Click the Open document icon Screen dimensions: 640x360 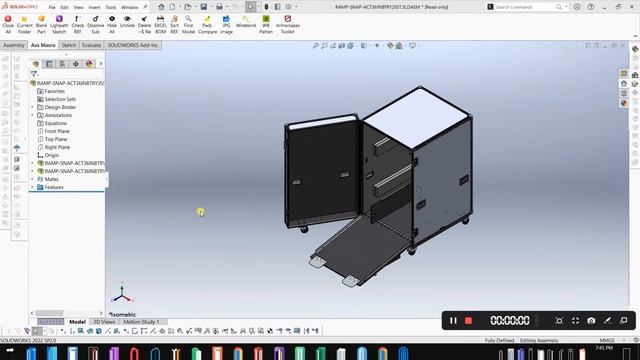tap(187, 7)
